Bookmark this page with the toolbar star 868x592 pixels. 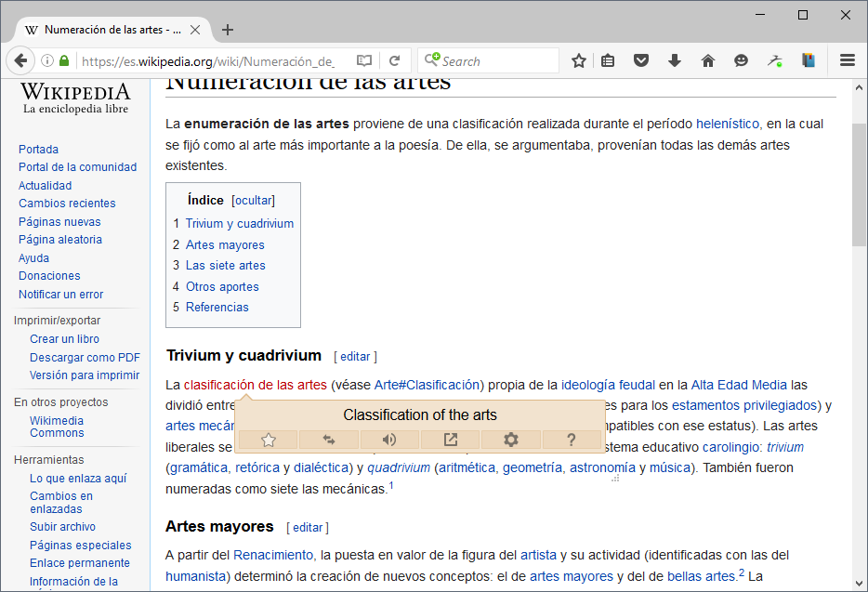pos(579,60)
